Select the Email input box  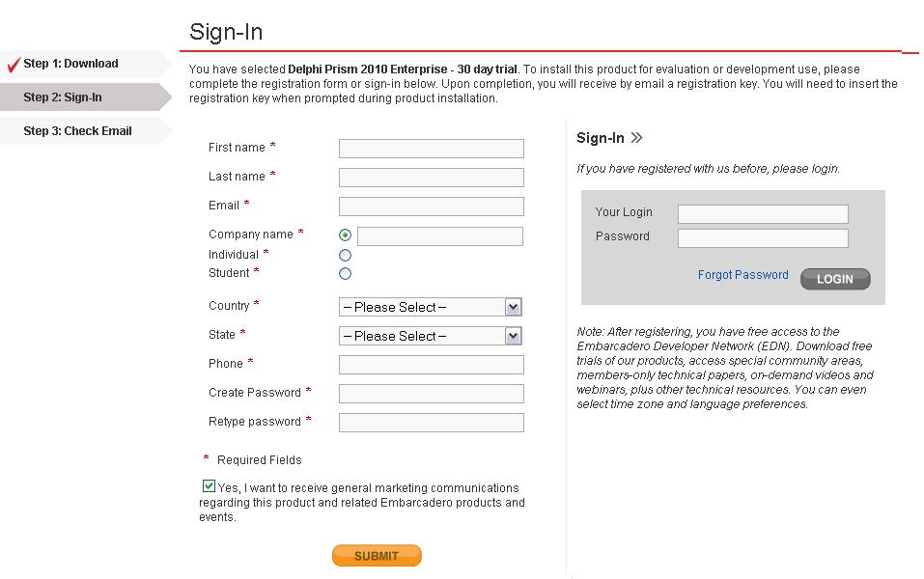432,207
